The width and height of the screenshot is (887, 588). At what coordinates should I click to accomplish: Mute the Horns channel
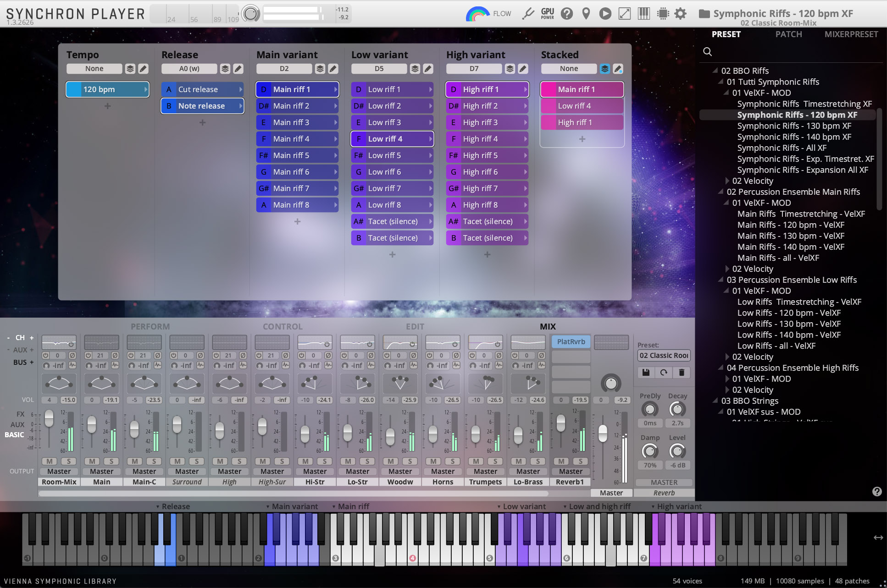433,461
